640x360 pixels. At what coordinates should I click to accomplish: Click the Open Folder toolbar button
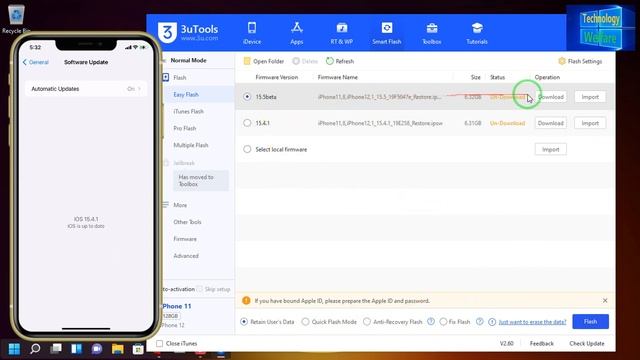pyautogui.click(x=264, y=61)
